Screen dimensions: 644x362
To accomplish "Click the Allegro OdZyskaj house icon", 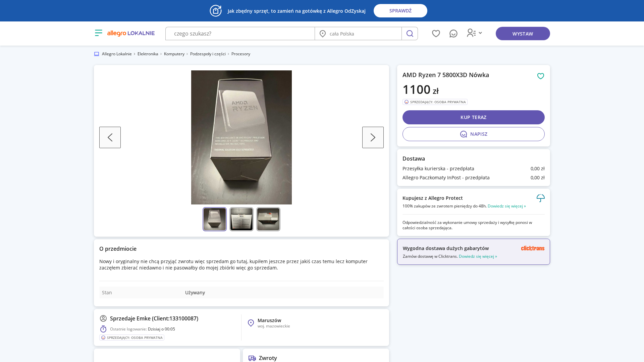I will click(216, 11).
